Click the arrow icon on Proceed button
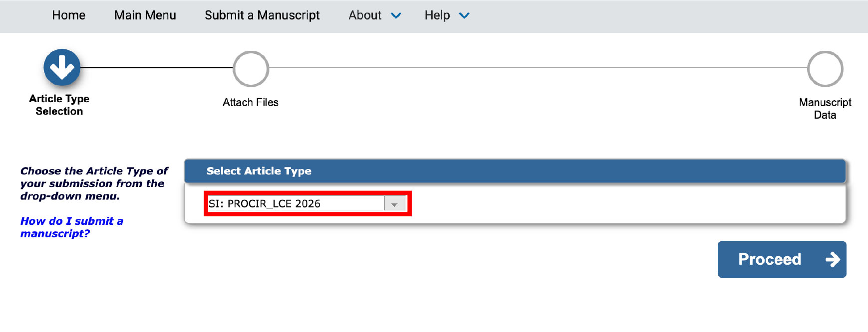The height and width of the screenshot is (332, 868). 833,259
